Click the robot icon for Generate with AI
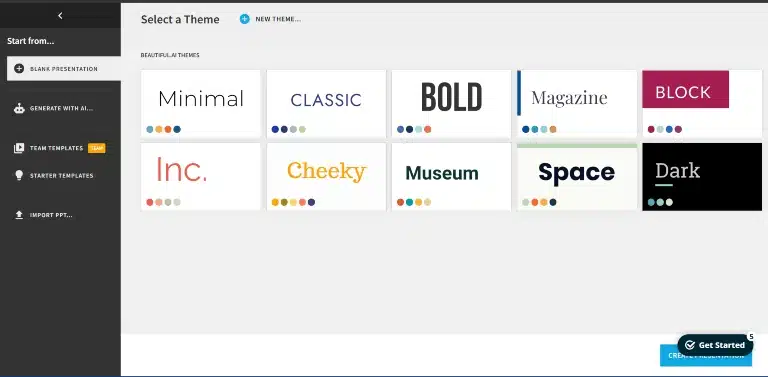 [19, 109]
